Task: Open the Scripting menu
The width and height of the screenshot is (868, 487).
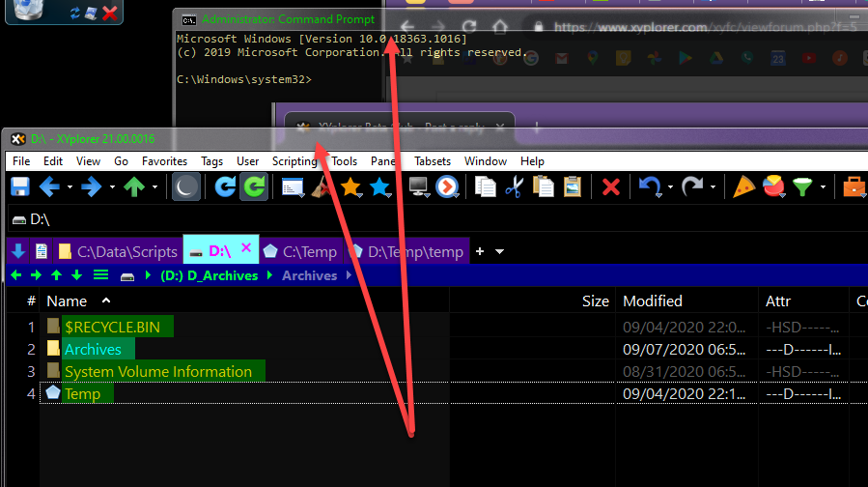Action: click(294, 161)
